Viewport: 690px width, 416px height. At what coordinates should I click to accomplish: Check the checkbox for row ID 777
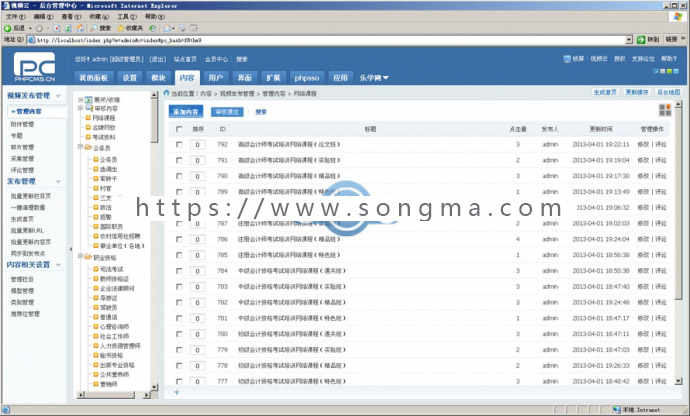pos(179,381)
